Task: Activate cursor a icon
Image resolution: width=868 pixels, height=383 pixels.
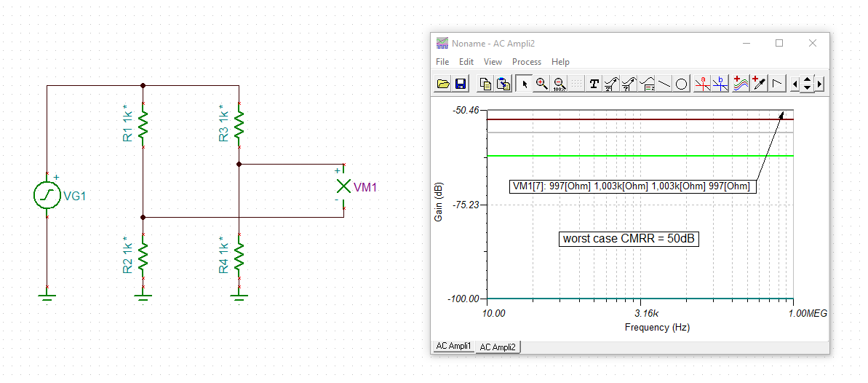Action: tap(703, 84)
